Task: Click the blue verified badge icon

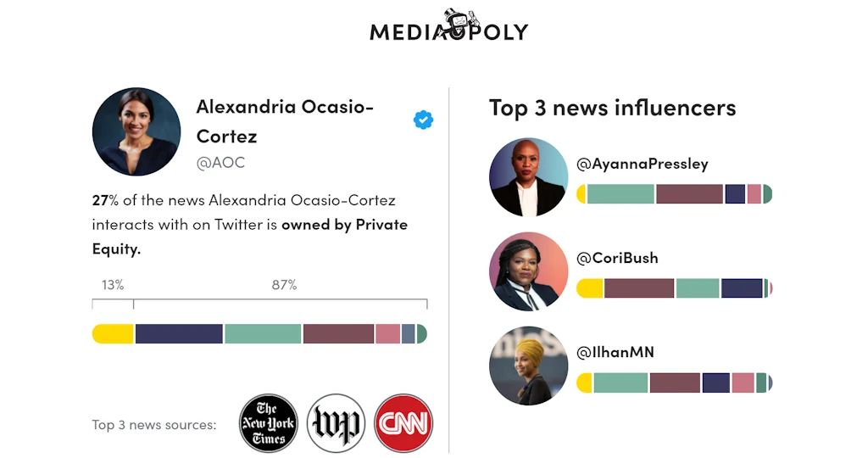Action: [423, 120]
